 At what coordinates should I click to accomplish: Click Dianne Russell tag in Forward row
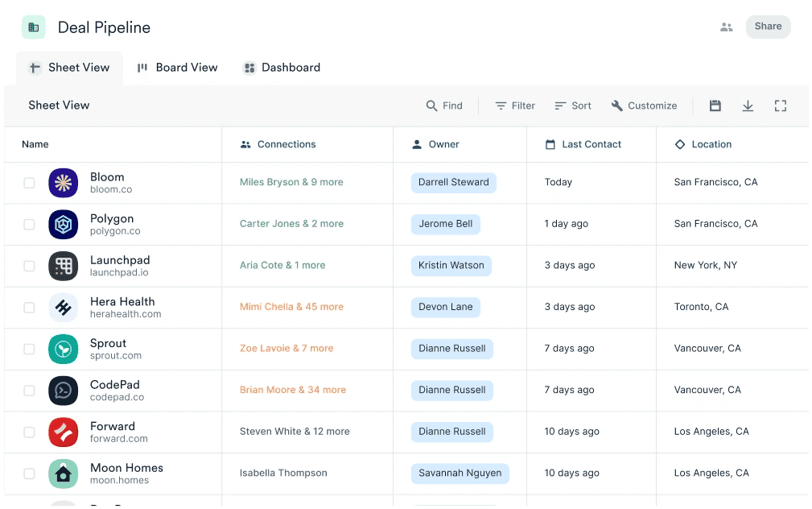pos(452,432)
